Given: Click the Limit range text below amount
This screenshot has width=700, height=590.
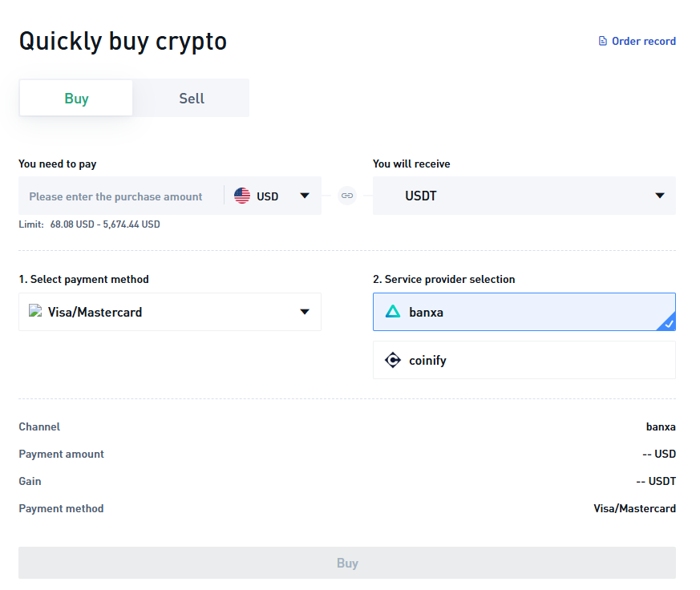Looking at the screenshot, I should point(104,224).
